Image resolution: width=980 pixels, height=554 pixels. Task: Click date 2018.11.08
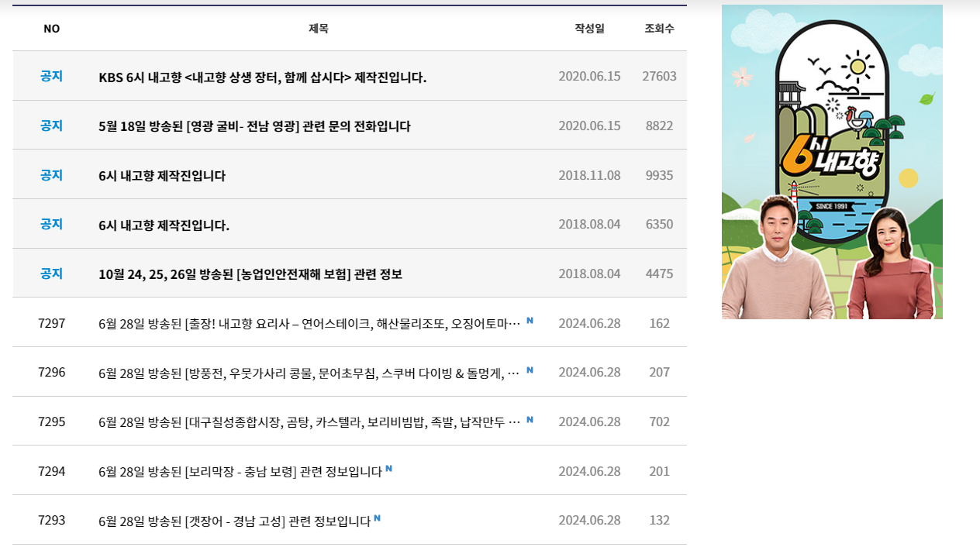coord(589,175)
